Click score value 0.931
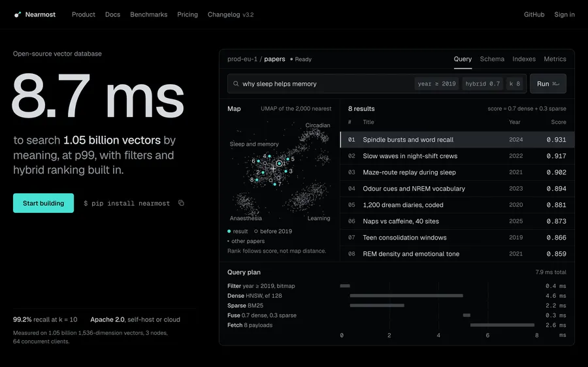This screenshot has width=588, height=367. (556, 140)
